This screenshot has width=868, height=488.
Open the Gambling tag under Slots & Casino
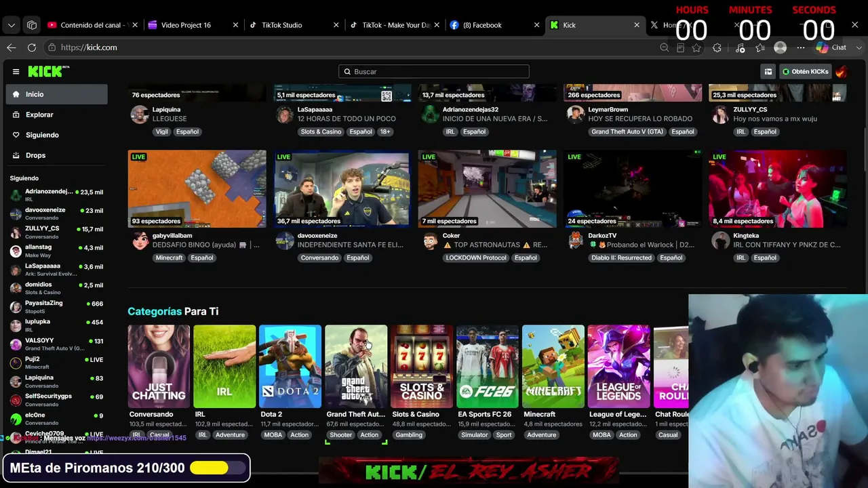409,435
